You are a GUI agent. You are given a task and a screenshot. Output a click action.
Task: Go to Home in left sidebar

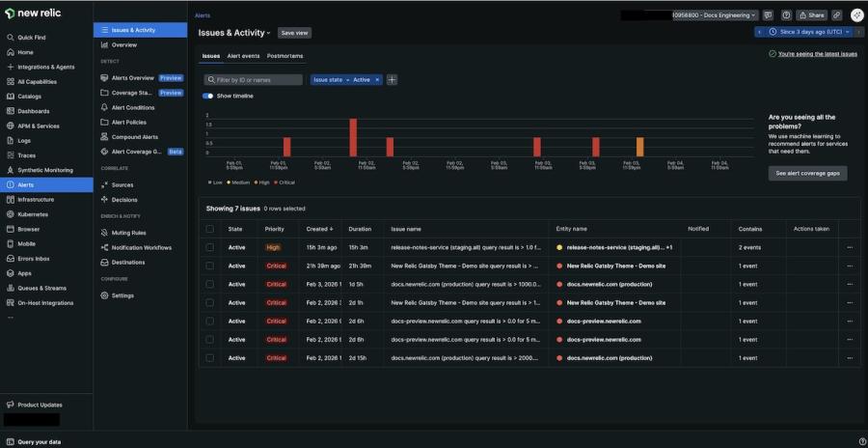tap(25, 52)
